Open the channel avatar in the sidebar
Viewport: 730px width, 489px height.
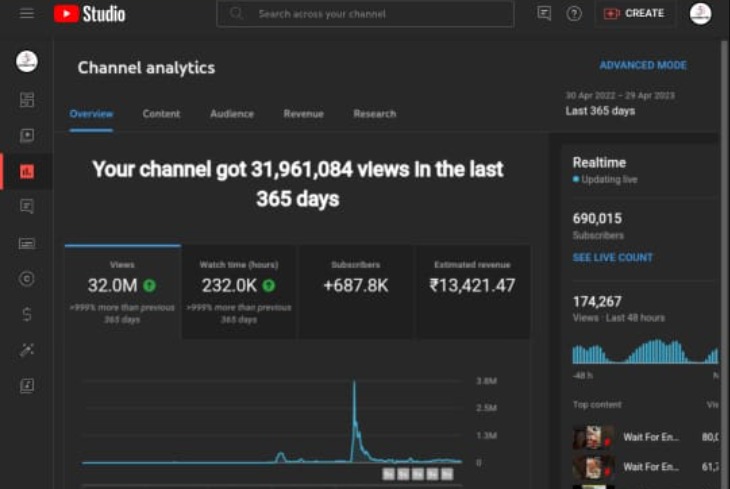point(27,61)
